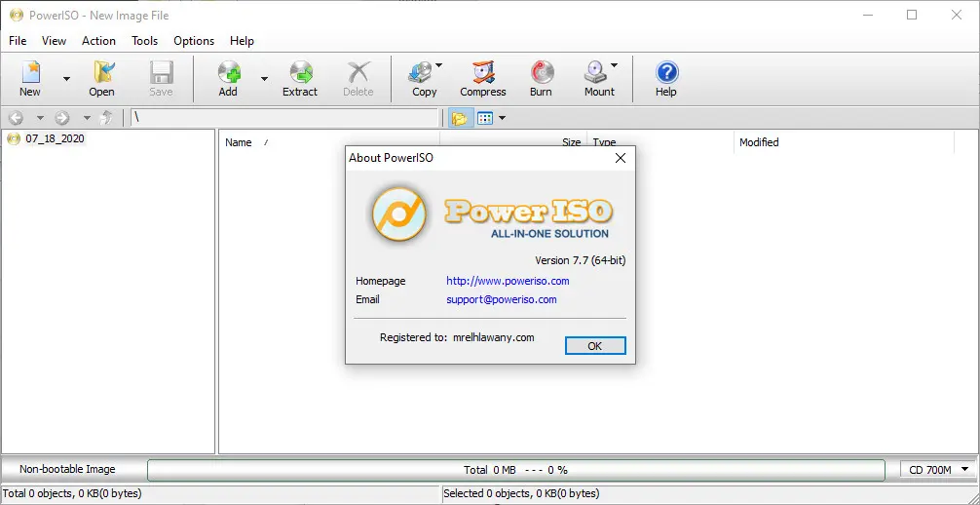This screenshot has width=980, height=505.
Task: Click the Help toolbar icon
Action: click(x=666, y=78)
